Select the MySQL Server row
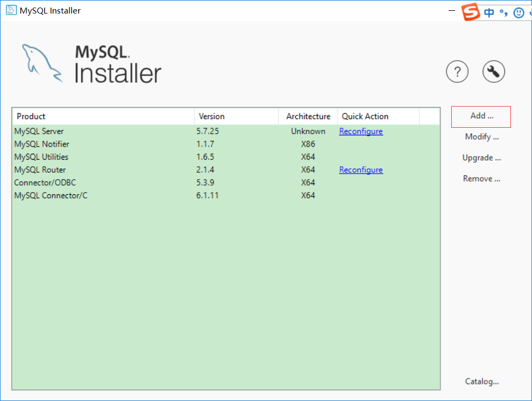The width and height of the screenshot is (532, 401). tap(226, 131)
